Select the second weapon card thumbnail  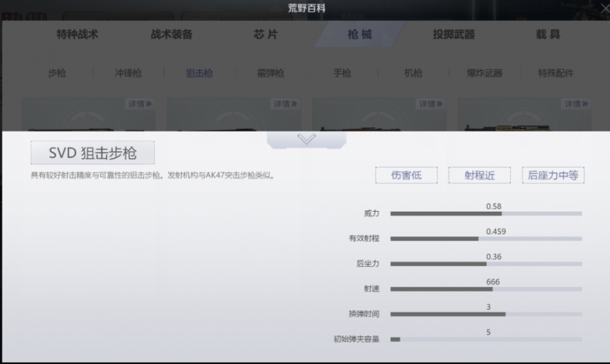point(234,115)
